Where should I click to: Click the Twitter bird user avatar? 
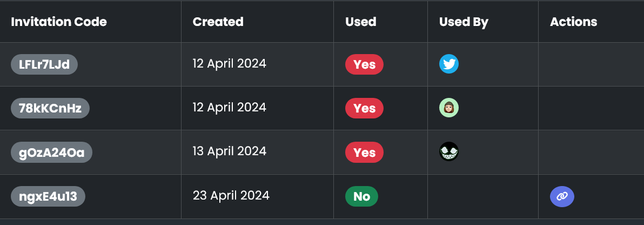click(x=449, y=64)
